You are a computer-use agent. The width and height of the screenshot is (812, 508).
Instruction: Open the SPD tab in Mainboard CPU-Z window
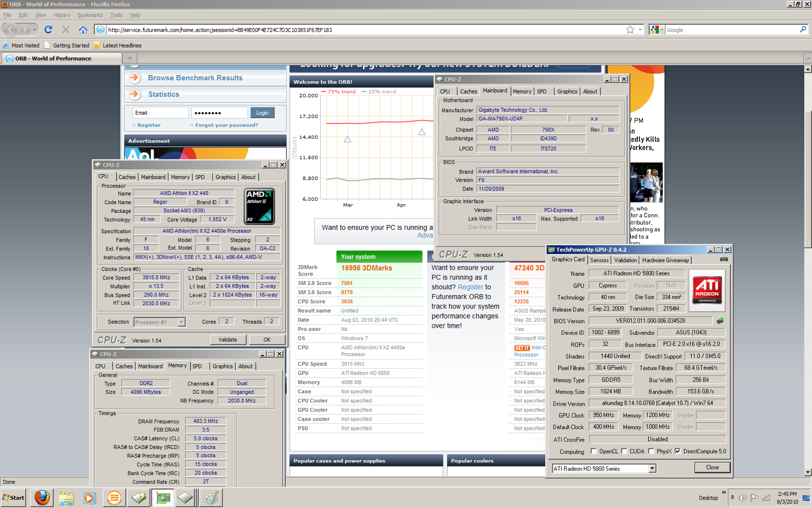(x=542, y=91)
